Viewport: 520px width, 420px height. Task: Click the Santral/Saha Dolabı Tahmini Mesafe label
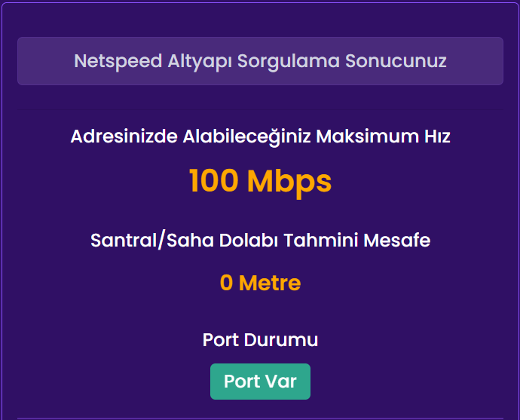click(x=260, y=241)
